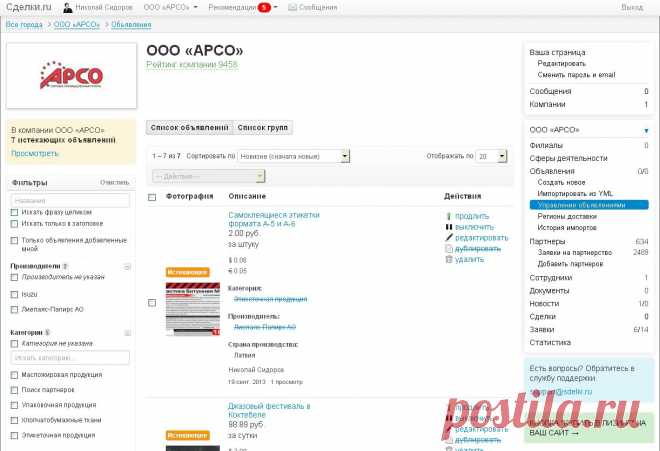Open the Сортировать по dropdown

coord(293,156)
